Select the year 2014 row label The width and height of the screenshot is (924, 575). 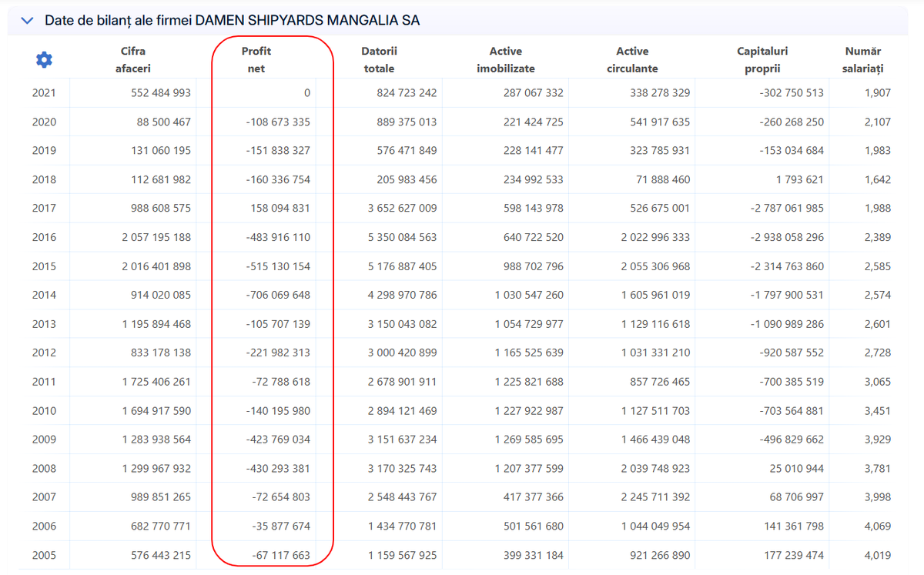click(44, 295)
